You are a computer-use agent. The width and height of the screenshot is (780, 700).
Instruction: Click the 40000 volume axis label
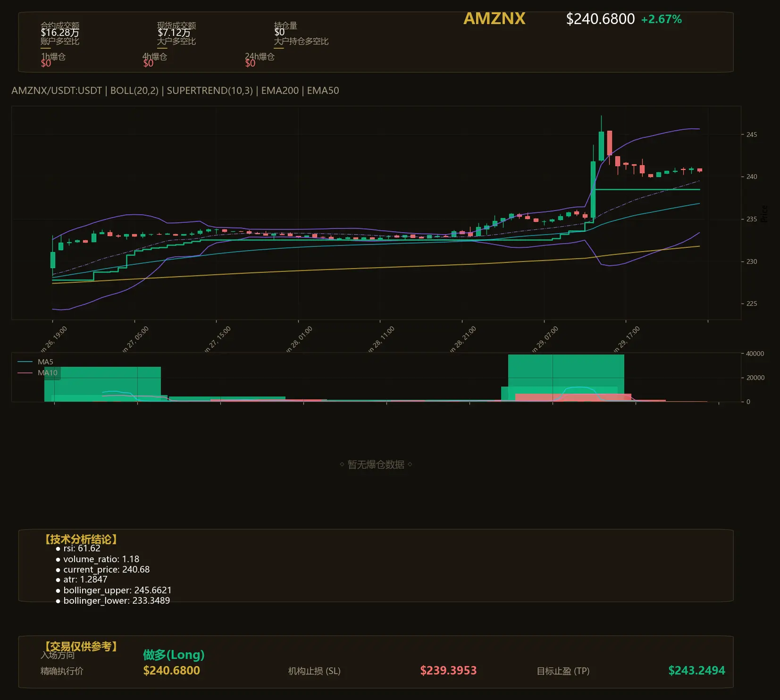(755, 354)
